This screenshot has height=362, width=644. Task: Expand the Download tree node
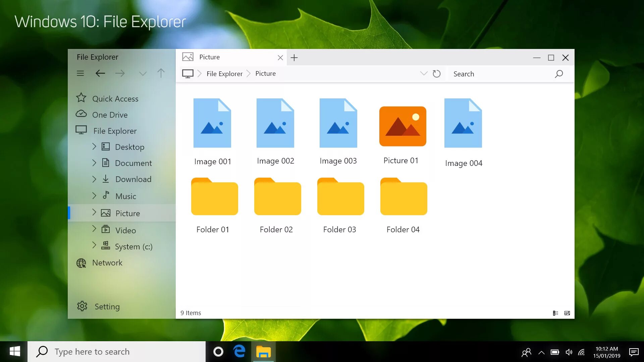[x=94, y=179]
